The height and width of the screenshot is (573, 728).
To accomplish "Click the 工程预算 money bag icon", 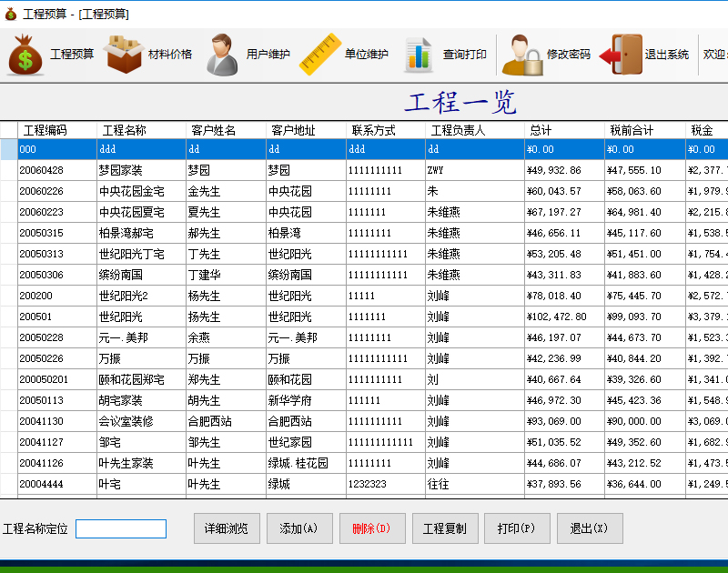I will click(x=25, y=55).
